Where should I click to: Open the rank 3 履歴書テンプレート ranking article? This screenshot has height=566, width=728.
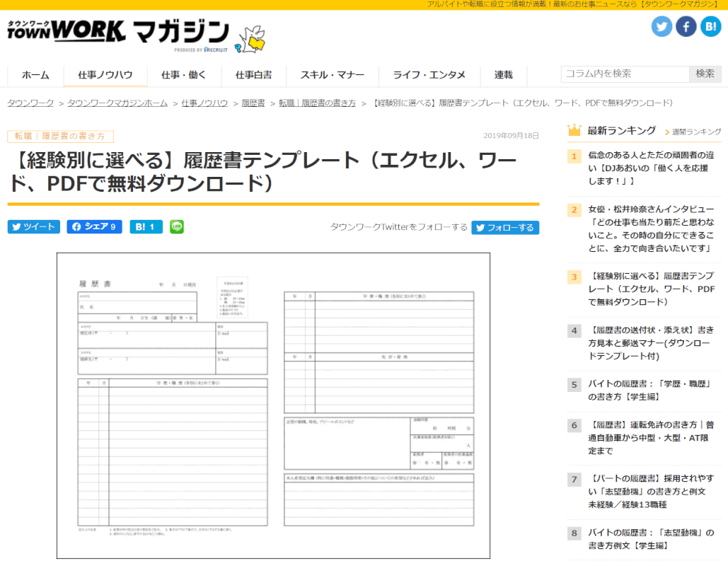click(651, 289)
